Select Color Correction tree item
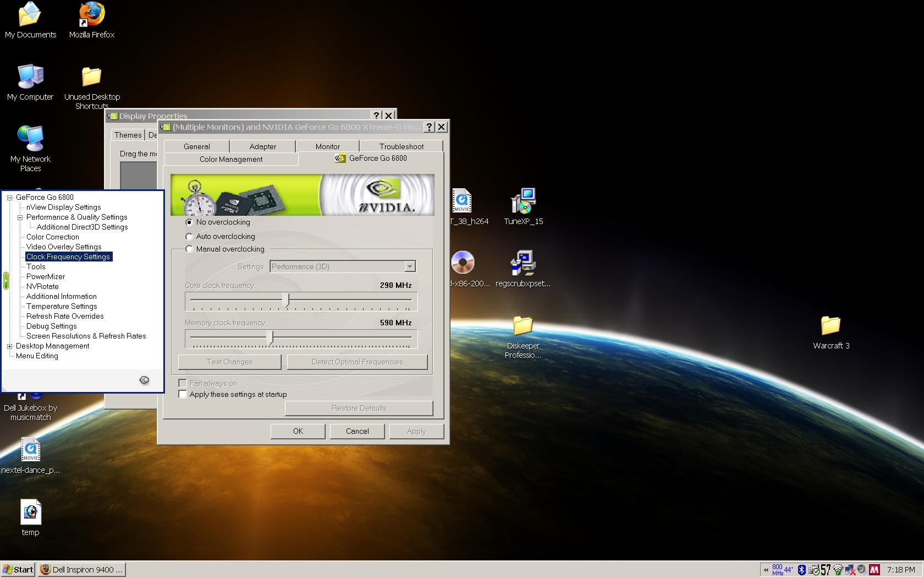 [53, 237]
